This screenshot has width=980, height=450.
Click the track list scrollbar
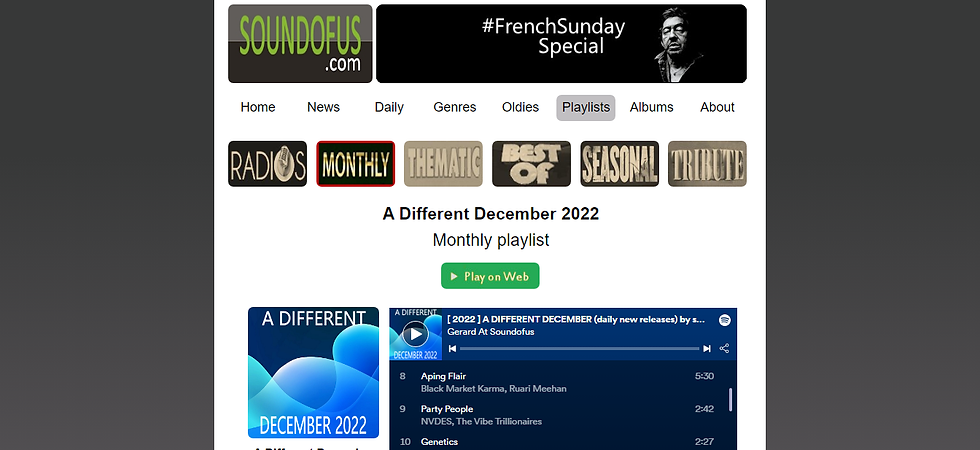click(x=729, y=399)
